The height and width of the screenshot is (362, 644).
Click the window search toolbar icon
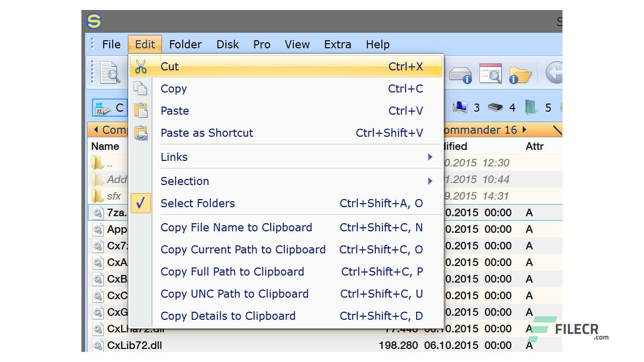click(x=490, y=73)
